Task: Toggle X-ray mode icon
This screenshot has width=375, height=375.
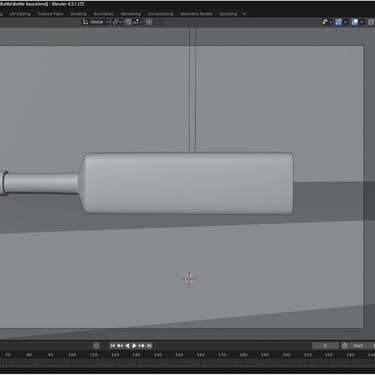Action: 371,22
